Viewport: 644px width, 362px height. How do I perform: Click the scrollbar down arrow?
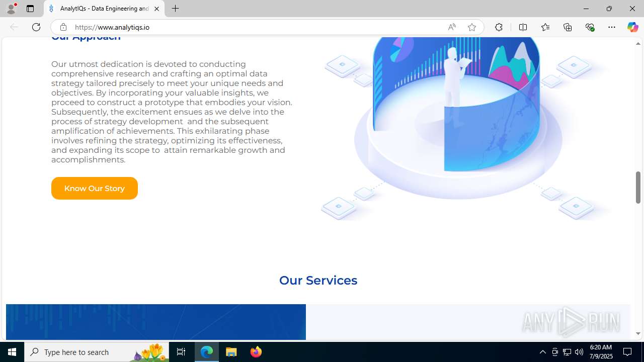pyautogui.click(x=638, y=333)
